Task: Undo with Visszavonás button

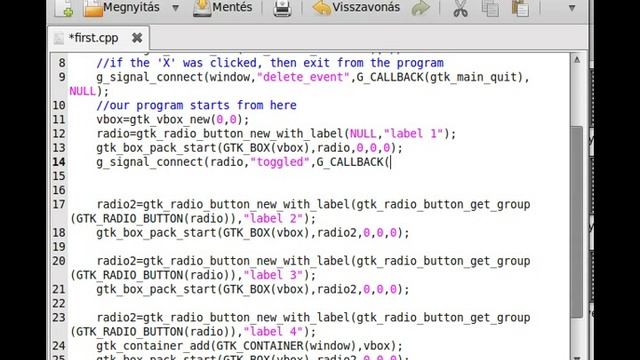Action: pyautogui.click(x=356, y=8)
